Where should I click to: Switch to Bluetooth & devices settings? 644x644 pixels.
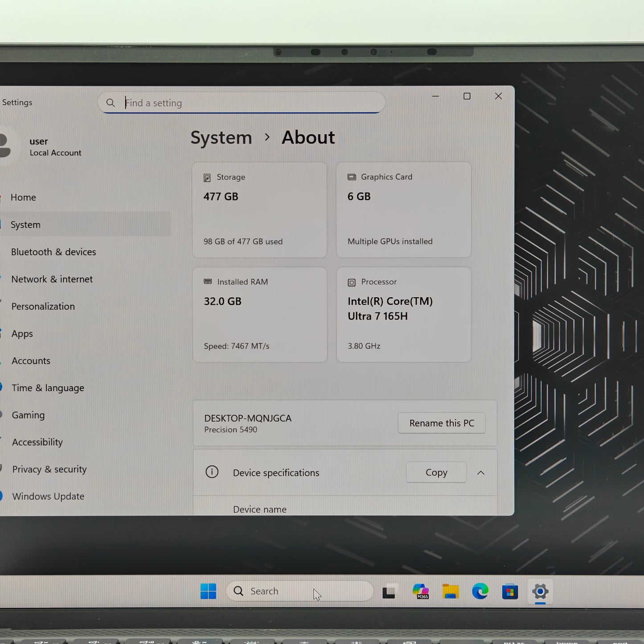pos(53,252)
